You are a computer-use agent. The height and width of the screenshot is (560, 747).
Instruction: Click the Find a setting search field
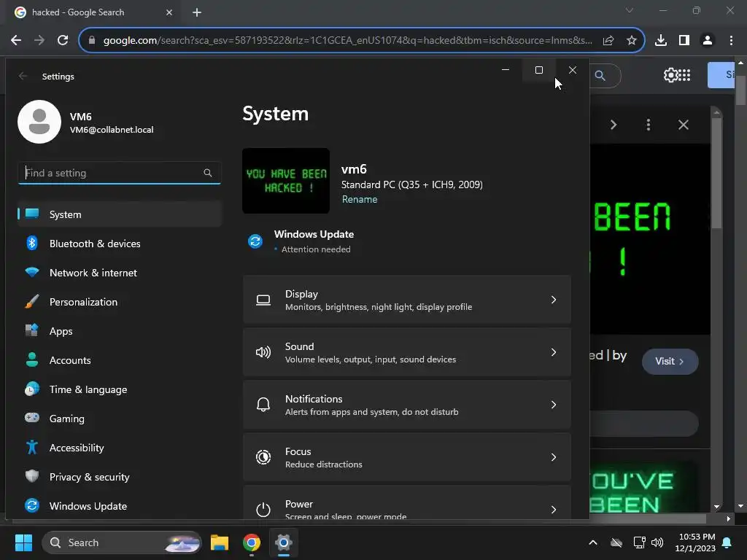pyautogui.click(x=119, y=173)
